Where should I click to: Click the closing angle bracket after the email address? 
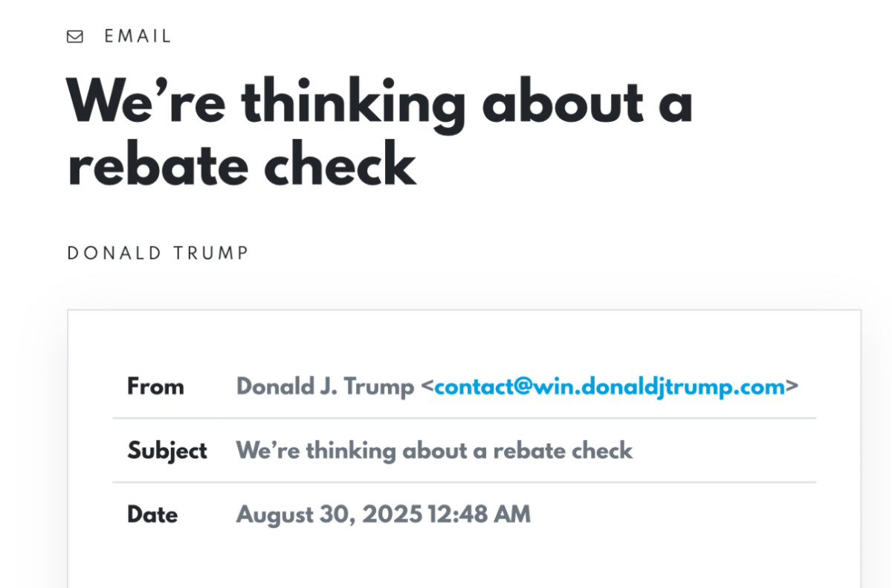point(792,387)
